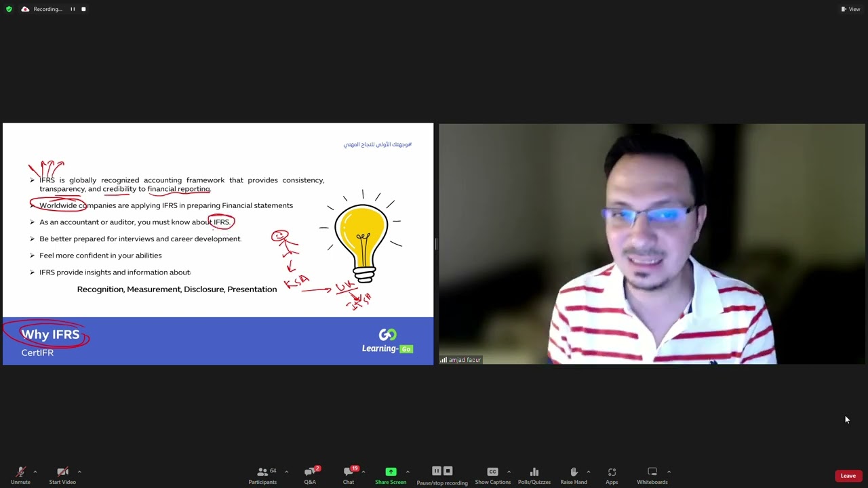Click the green Share Screen button
Image resolution: width=868 pixels, height=488 pixels.
tap(391, 475)
